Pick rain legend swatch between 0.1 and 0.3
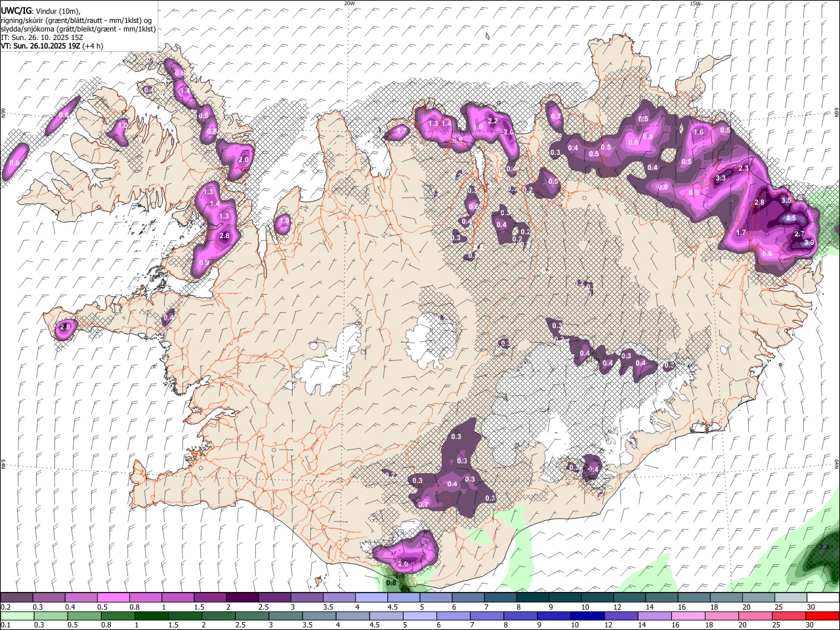840x630 pixels. pyautogui.click(x=17, y=616)
